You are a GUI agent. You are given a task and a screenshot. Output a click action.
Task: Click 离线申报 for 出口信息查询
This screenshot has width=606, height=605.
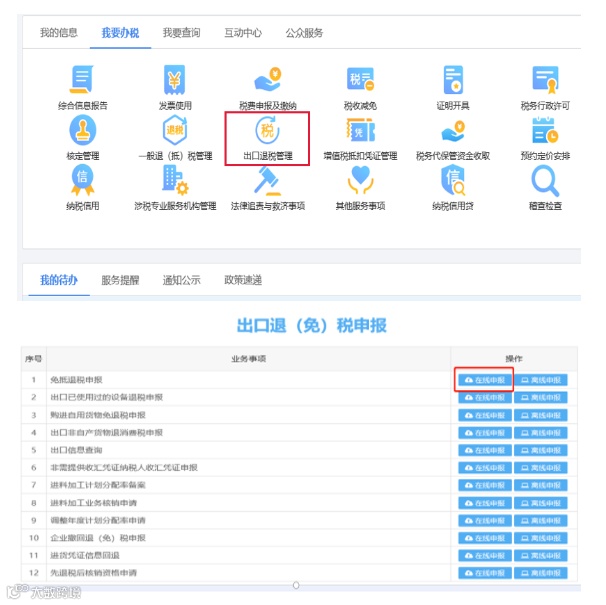(x=540, y=450)
